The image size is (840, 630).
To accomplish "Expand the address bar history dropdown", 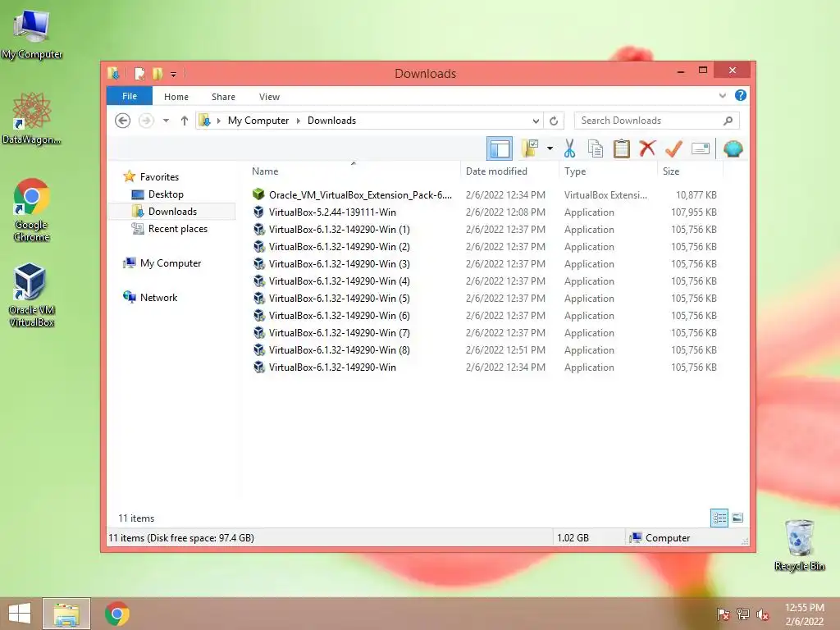I will pyautogui.click(x=536, y=121).
